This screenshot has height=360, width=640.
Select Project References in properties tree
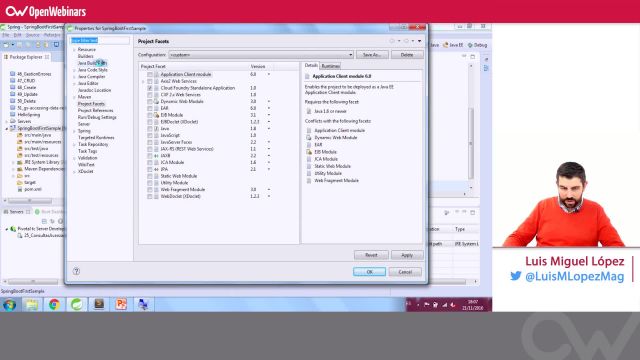96,111
